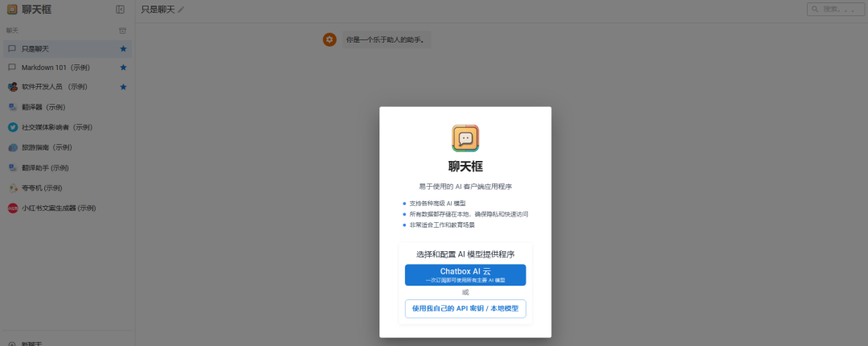Click the plus icon for new chat
Viewport: 868px width, 346px height.
coord(12,344)
